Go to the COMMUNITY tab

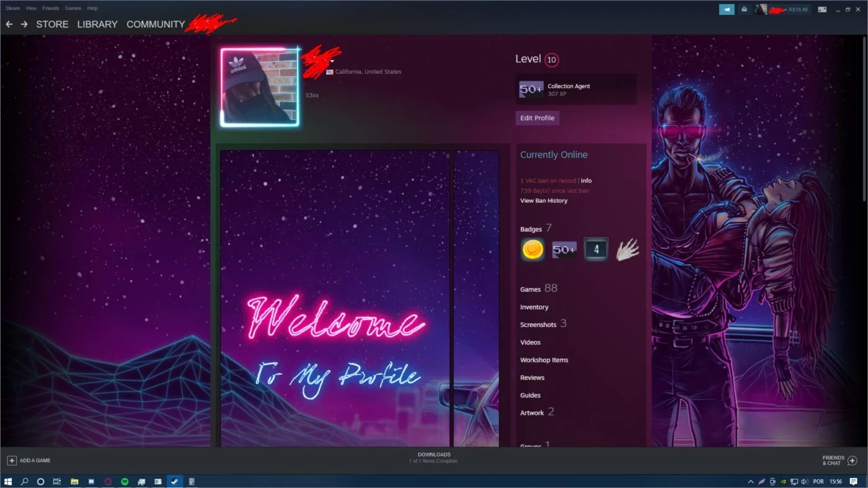pyautogui.click(x=156, y=24)
